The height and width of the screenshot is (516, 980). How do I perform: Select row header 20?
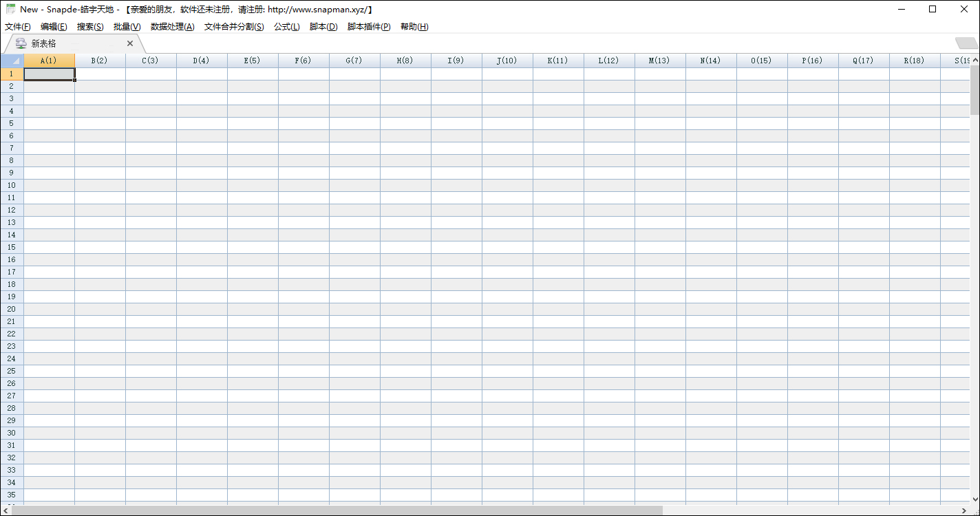point(12,309)
